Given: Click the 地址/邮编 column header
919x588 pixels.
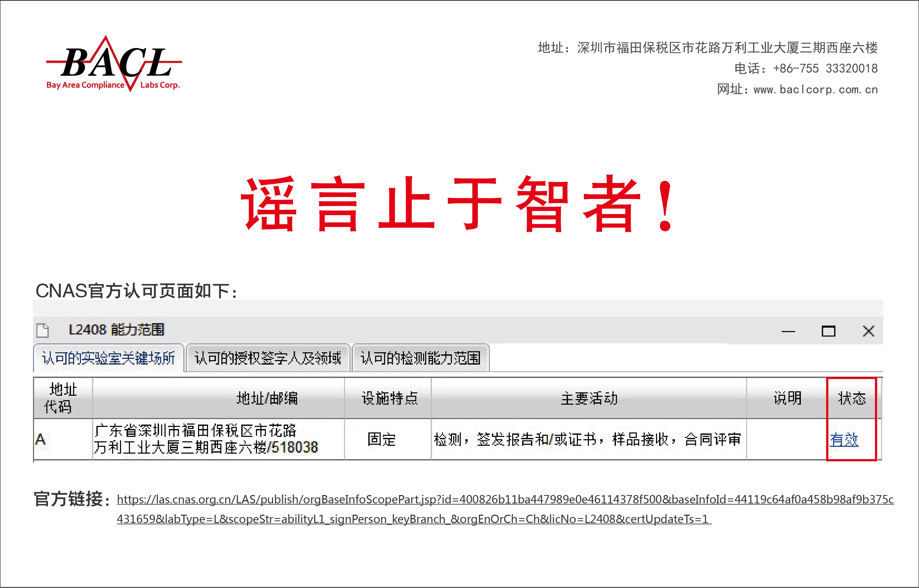Looking at the screenshot, I should pos(218,398).
